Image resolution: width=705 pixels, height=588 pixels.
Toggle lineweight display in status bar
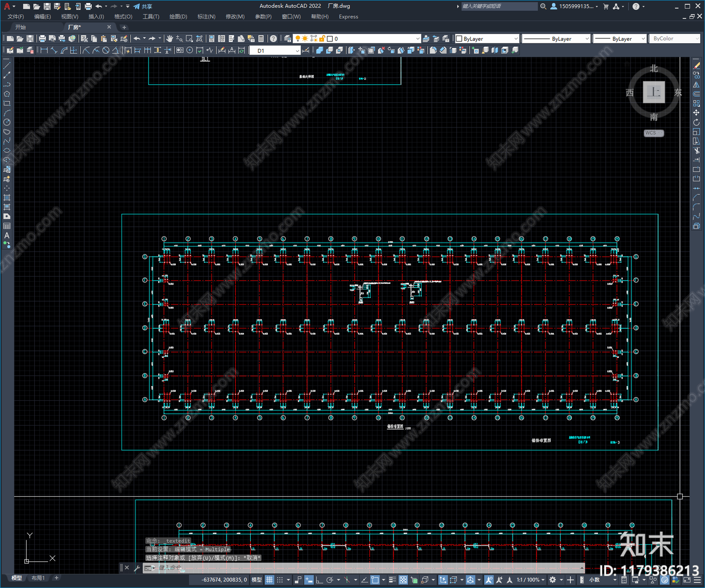coord(392,580)
